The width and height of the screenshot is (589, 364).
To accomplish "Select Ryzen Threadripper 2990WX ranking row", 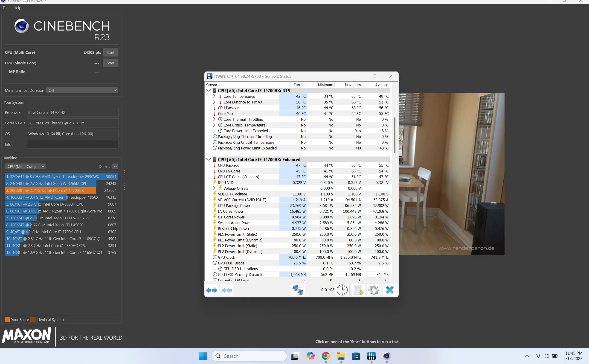I will pos(61,177).
